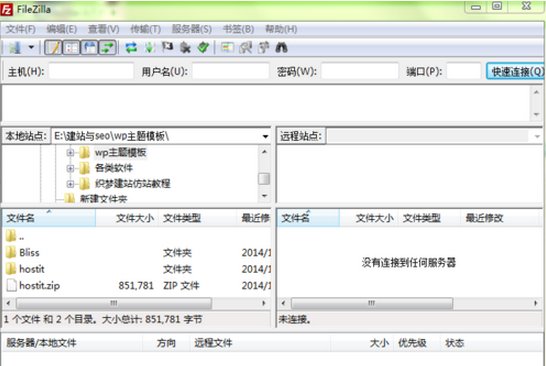Sort remote files by 文件名 column
Screen dimensions: 546x366
pos(308,218)
